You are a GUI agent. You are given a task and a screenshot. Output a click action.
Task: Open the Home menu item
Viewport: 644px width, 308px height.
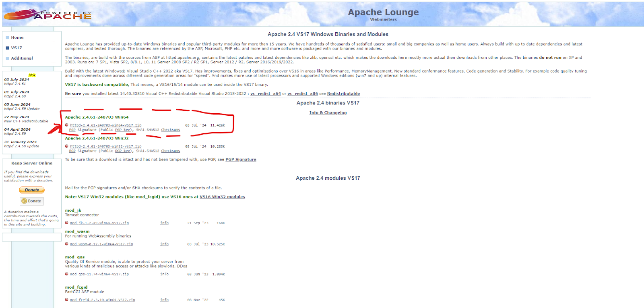pyautogui.click(x=17, y=37)
